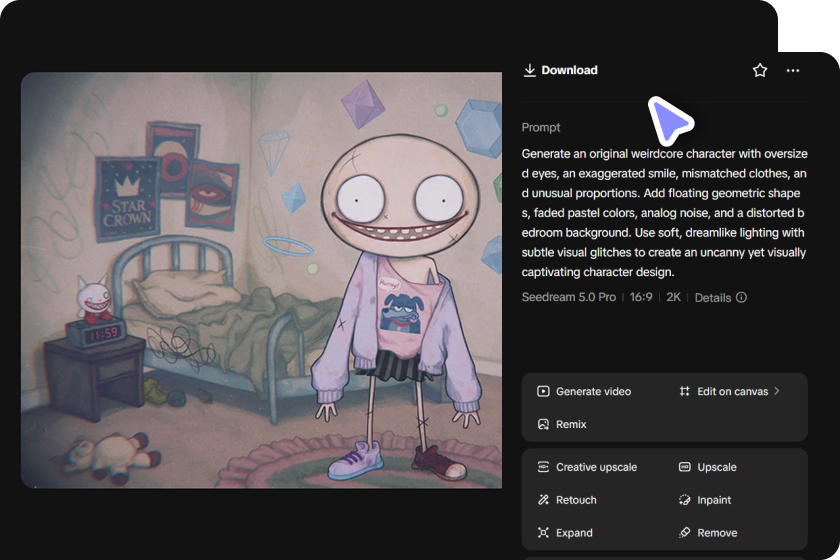This screenshot has height=560, width=840.
Task: Click the 2K resolution text
Action: tap(673, 297)
